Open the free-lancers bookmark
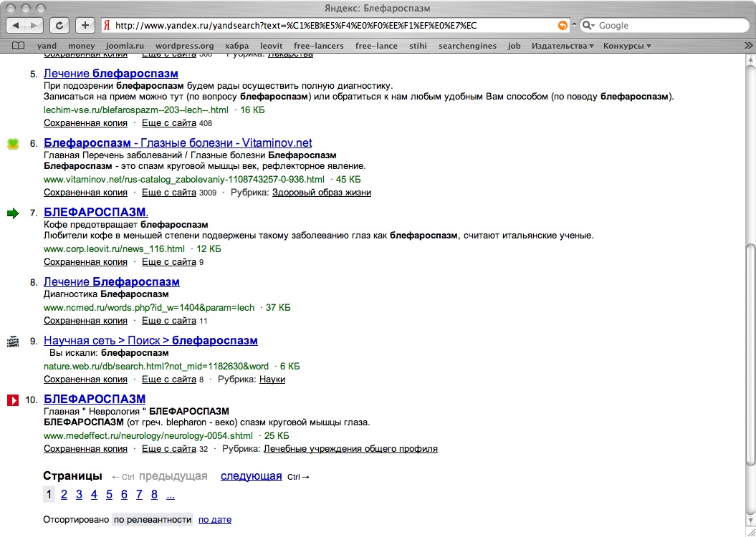The height and width of the screenshot is (537, 756). (x=319, y=46)
